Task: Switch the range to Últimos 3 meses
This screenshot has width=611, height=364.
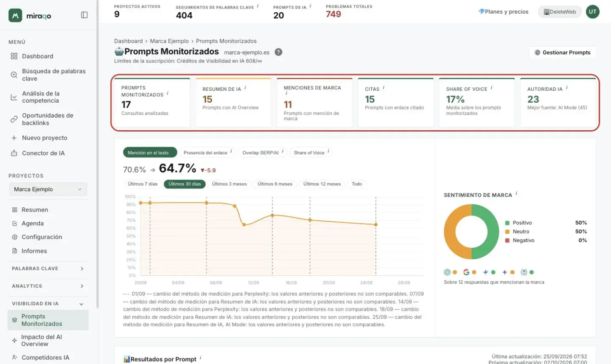Action: (229, 184)
